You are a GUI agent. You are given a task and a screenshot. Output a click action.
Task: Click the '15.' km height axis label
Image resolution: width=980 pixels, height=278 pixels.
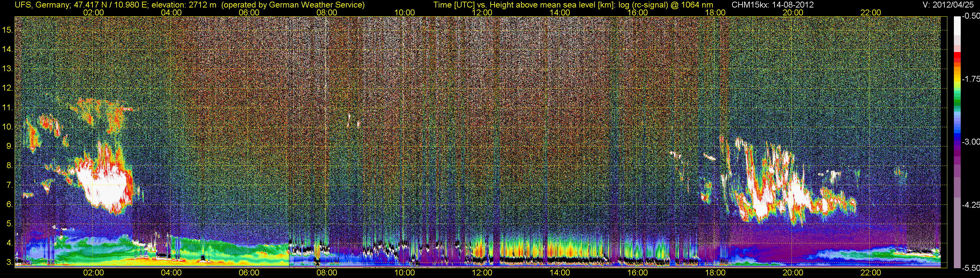(x=7, y=30)
